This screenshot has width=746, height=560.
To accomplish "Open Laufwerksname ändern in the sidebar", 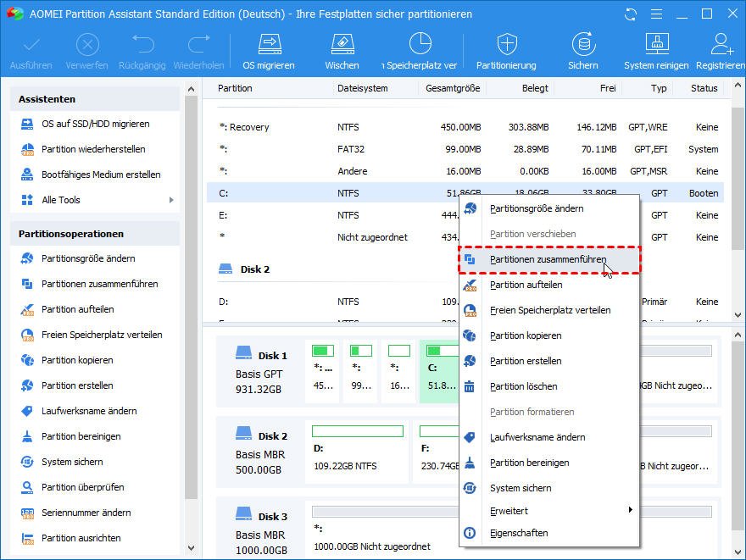I will coord(89,411).
